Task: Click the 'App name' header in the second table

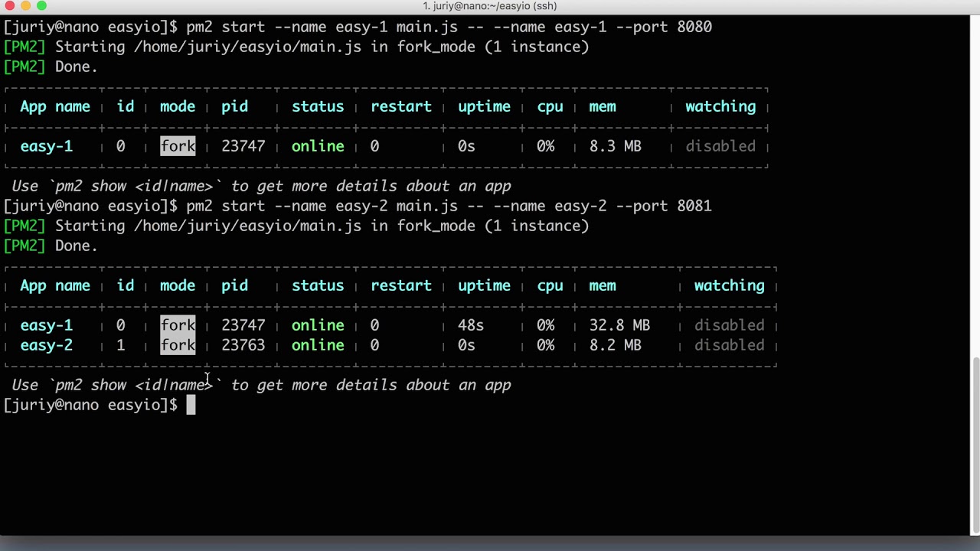Action: [55, 285]
